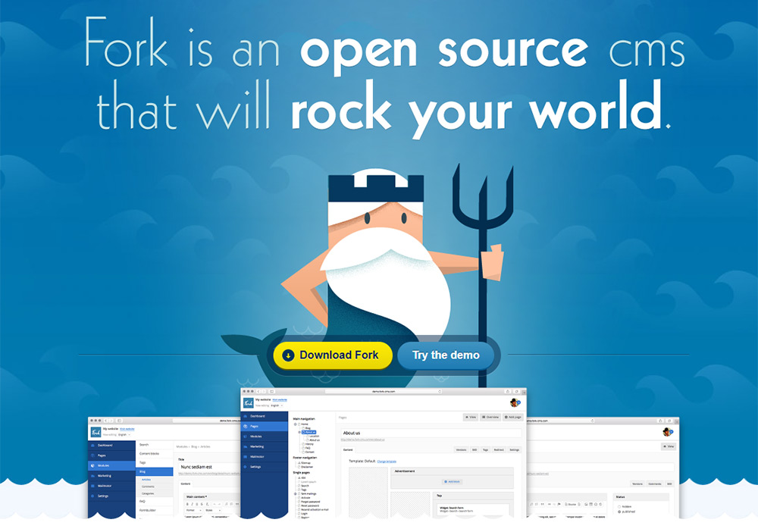Open Dashboard in left screenshot sidebar
This screenshot has width=758, height=532.
[111, 446]
